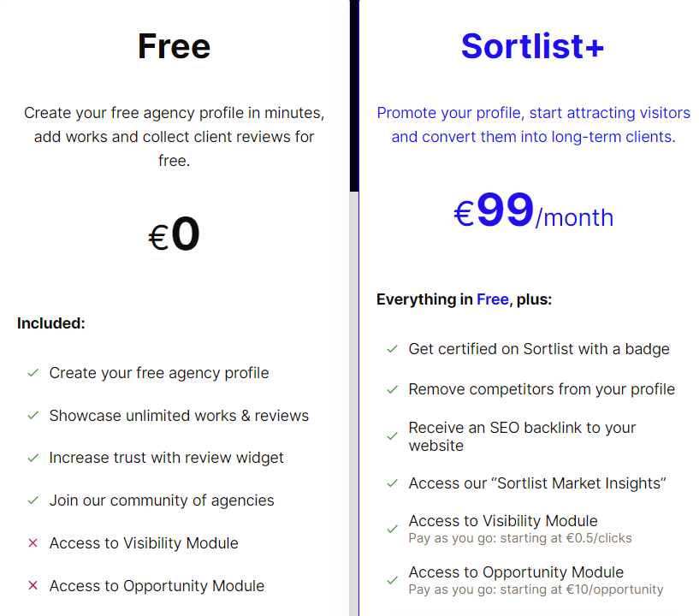
Task: Click checkmark beside Sortlist+ Visibility Module
Action: (393, 529)
